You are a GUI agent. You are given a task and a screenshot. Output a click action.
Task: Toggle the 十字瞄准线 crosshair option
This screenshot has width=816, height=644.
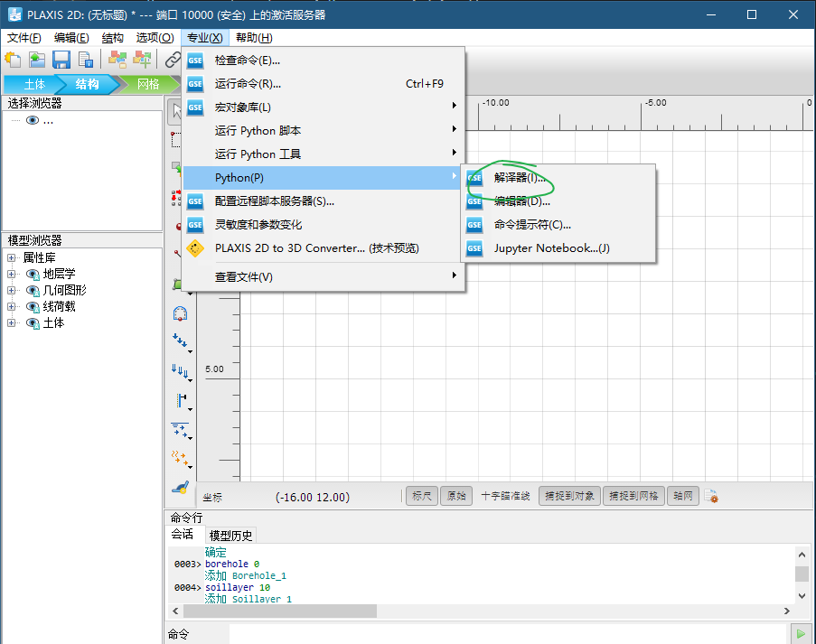505,496
